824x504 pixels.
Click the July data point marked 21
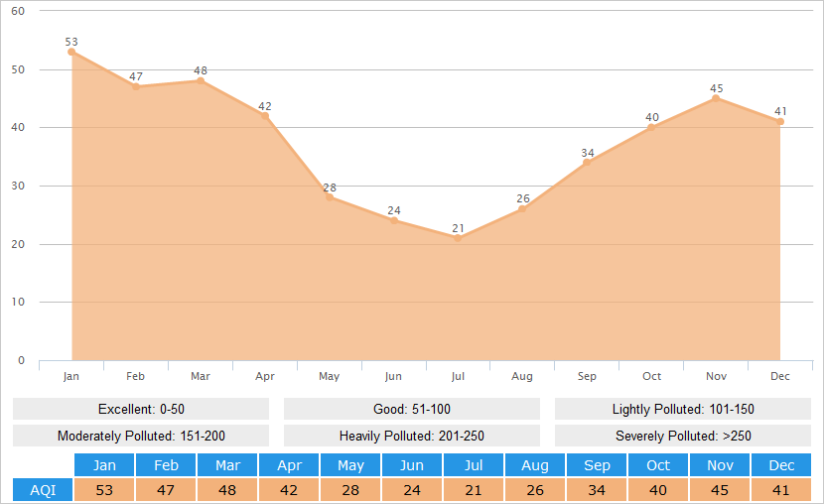click(459, 238)
